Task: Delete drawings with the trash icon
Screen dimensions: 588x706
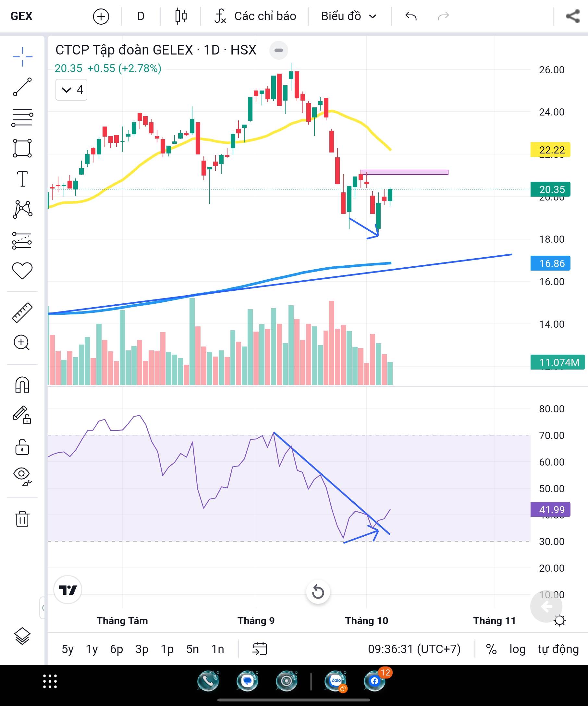Action: (x=22, y=519)
